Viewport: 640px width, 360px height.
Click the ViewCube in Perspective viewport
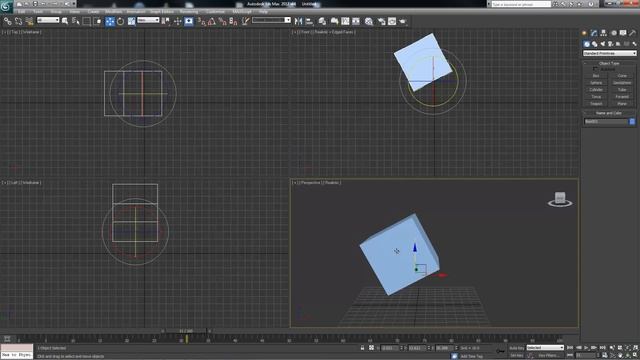pyautogui.click(x=560, y=199)
